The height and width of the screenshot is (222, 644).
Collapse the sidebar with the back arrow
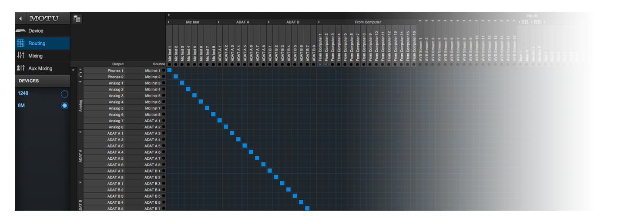(x=20, y=19)
